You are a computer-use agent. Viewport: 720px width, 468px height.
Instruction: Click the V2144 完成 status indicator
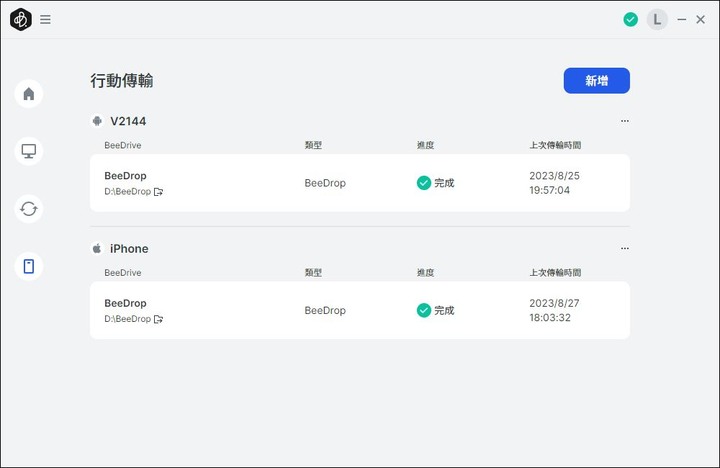pyautogui.click(x=435, y=183)
